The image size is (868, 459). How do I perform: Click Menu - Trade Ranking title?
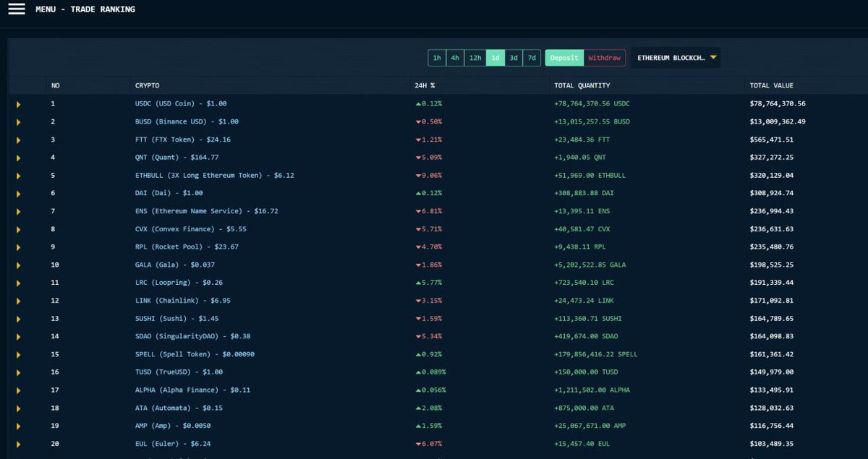click(85, 9)
